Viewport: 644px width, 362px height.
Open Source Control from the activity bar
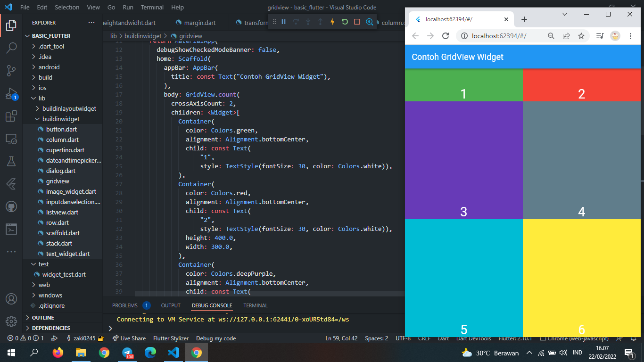click(x=11, y=70)
